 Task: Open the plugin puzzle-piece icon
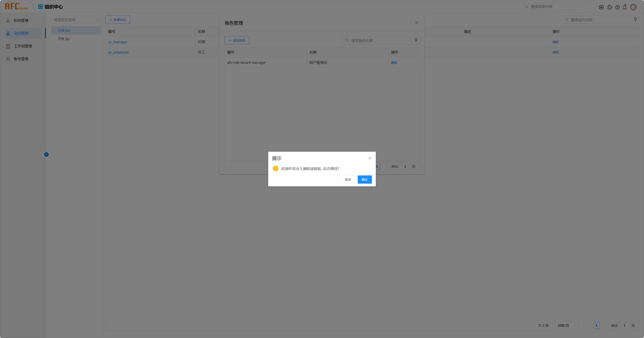click(609, 7)
